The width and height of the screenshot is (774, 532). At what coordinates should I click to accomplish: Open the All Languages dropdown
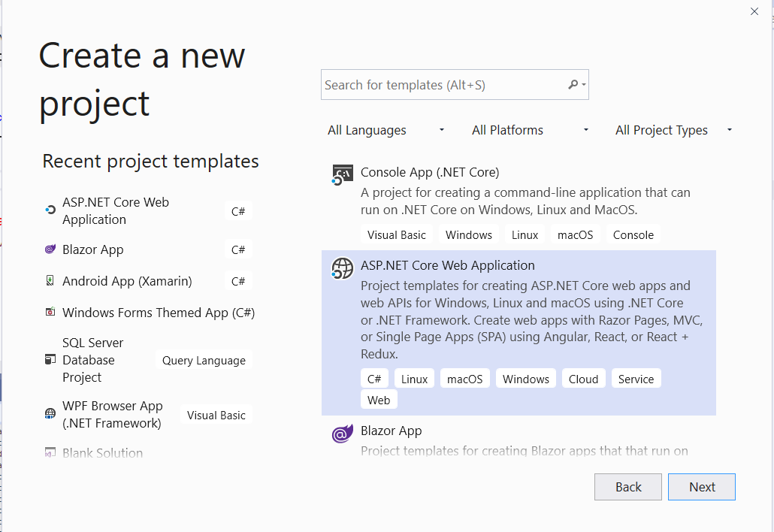[386, 130]
